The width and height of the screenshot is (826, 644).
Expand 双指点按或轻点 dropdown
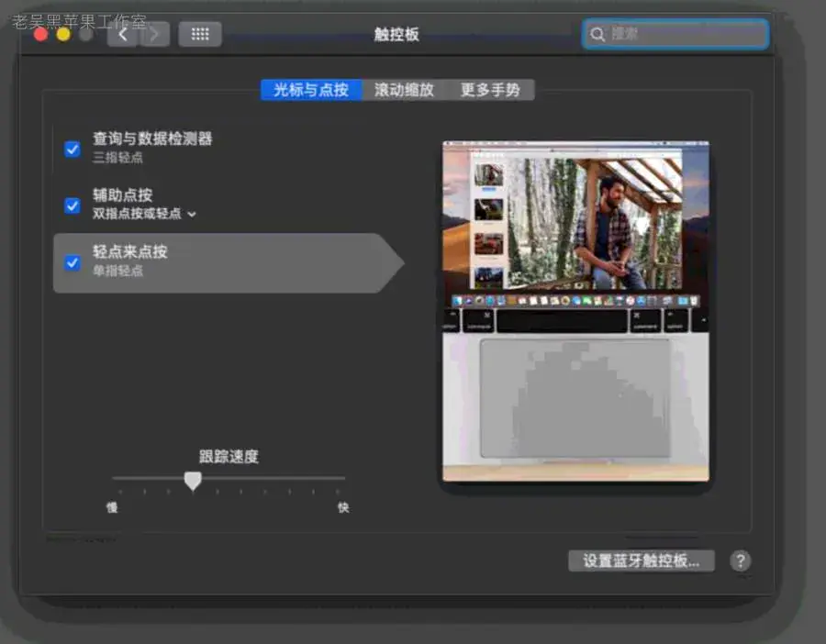144,214
